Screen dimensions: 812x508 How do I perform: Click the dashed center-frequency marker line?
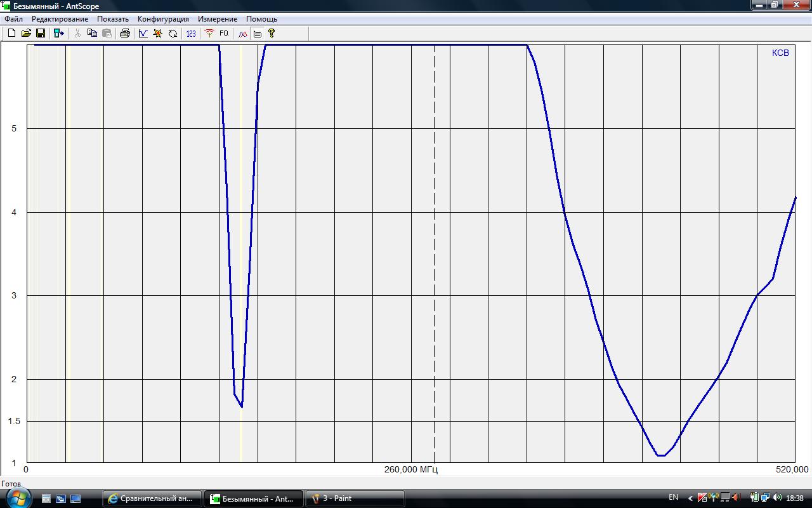click(x=434, y=254)
